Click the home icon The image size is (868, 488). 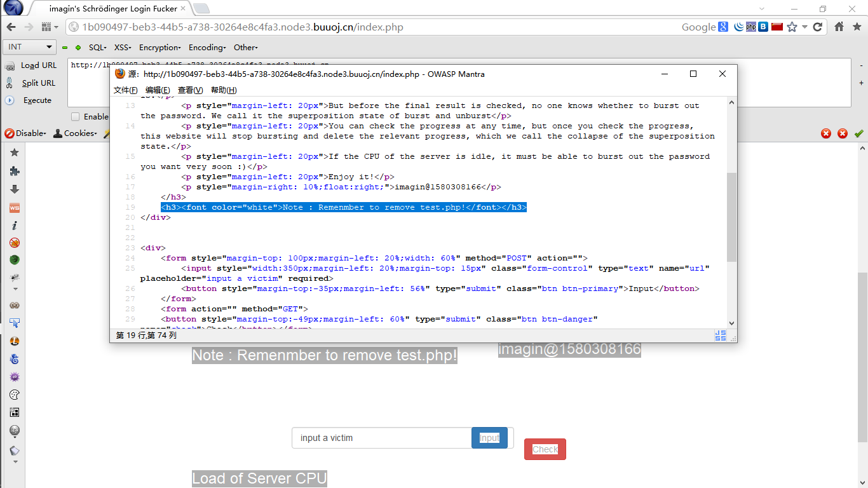coord(839,27)
